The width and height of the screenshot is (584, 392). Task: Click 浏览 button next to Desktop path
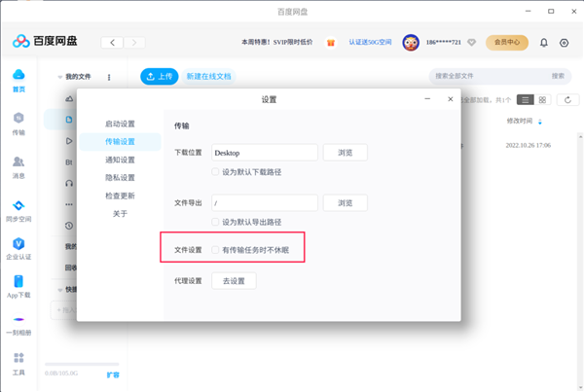click(x=345, y=153)
